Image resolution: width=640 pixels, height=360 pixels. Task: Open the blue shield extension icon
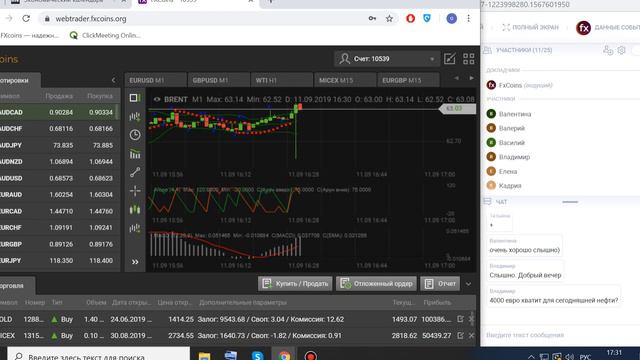(x=427, y=19)
